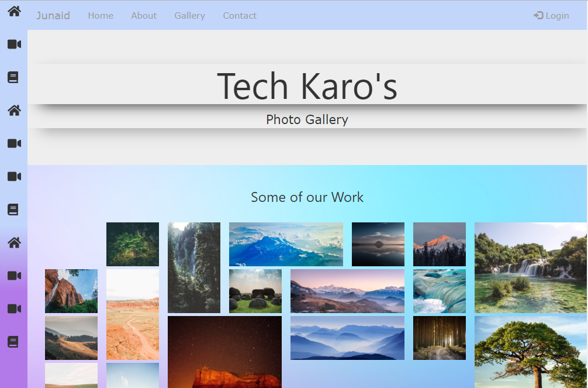Select the island reflection on dark lake photo

tap(378, 244)
